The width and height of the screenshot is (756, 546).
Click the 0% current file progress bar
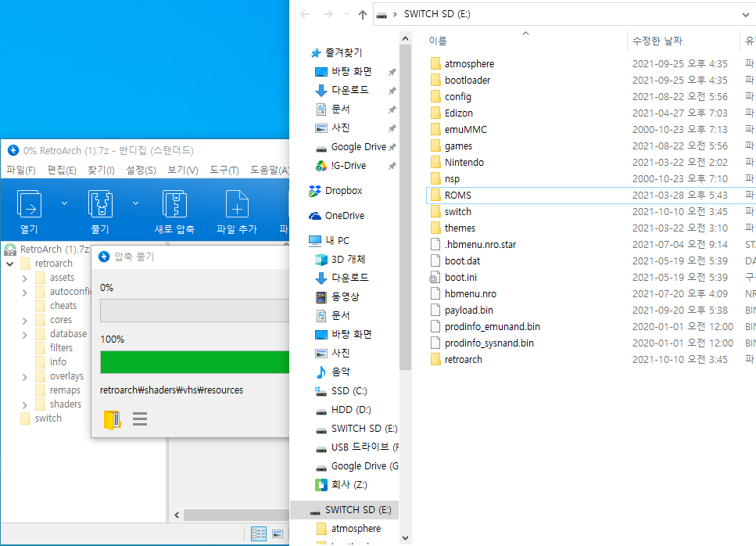[195, 310]
